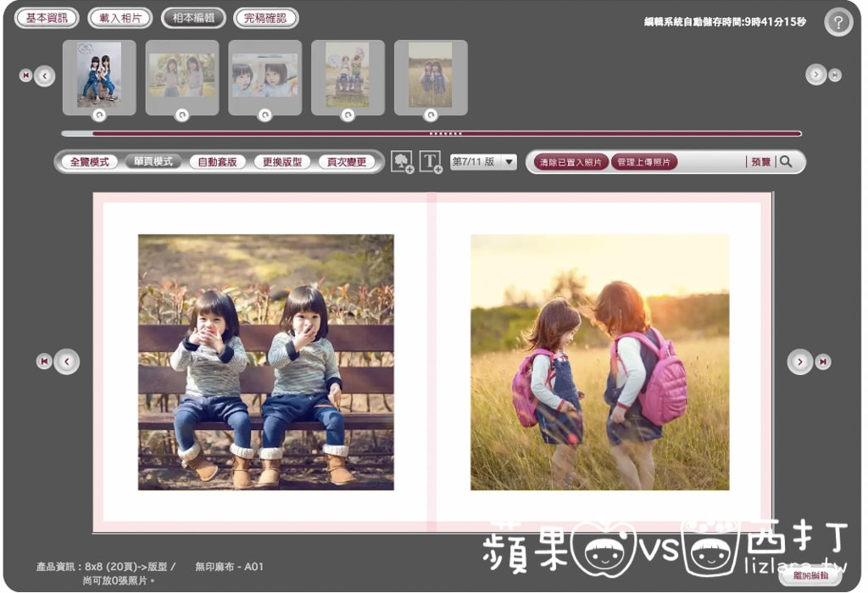
Task: Click the 管理上傳照片 button
Action: click(643, 162)
